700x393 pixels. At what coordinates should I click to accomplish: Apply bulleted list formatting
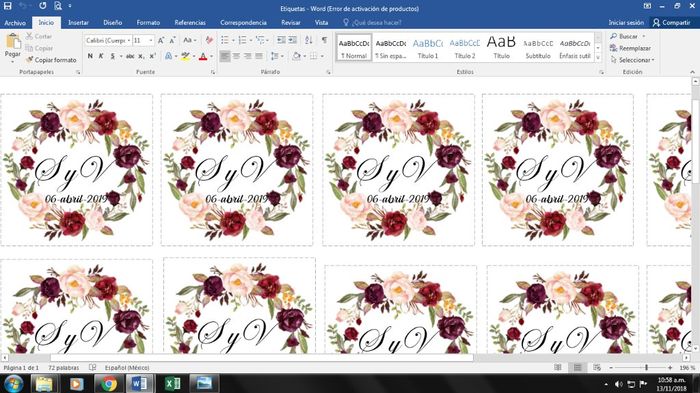tap(225, 40)
